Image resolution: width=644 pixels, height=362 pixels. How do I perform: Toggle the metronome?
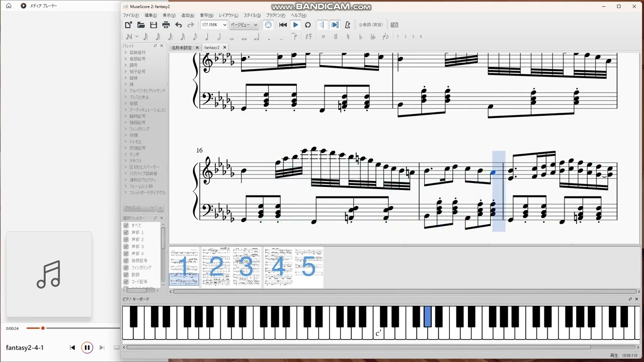pos(347,25)
